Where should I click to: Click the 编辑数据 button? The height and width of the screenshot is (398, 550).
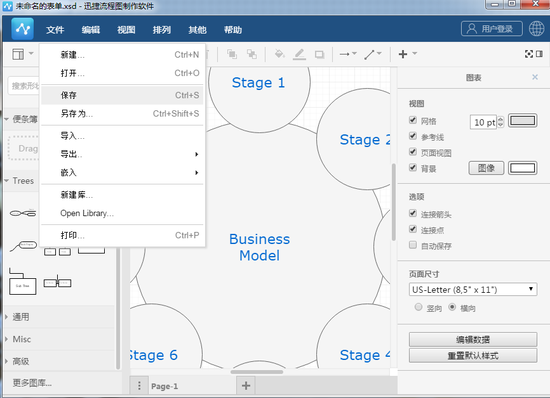473,339
